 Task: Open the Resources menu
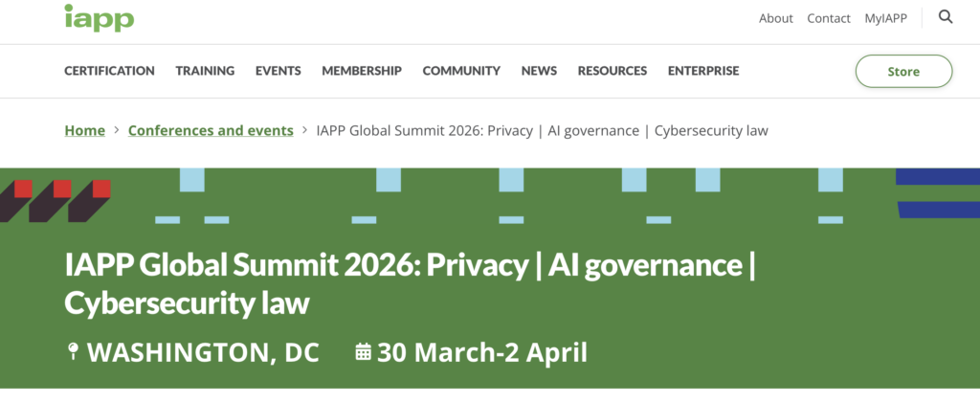(612, 71)
